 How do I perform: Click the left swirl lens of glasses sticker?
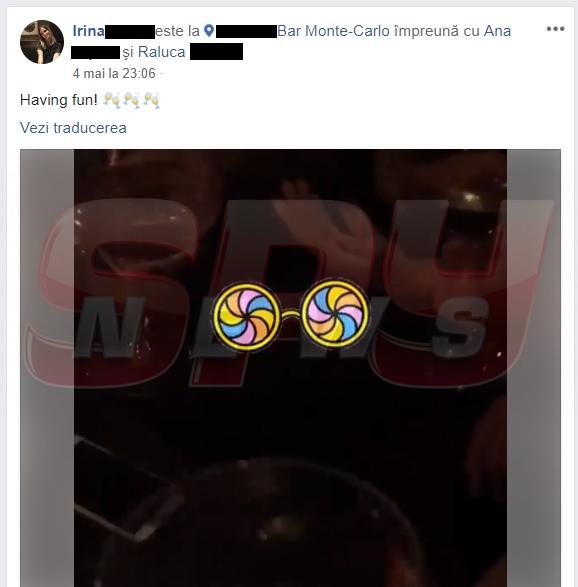click(246, 316)
